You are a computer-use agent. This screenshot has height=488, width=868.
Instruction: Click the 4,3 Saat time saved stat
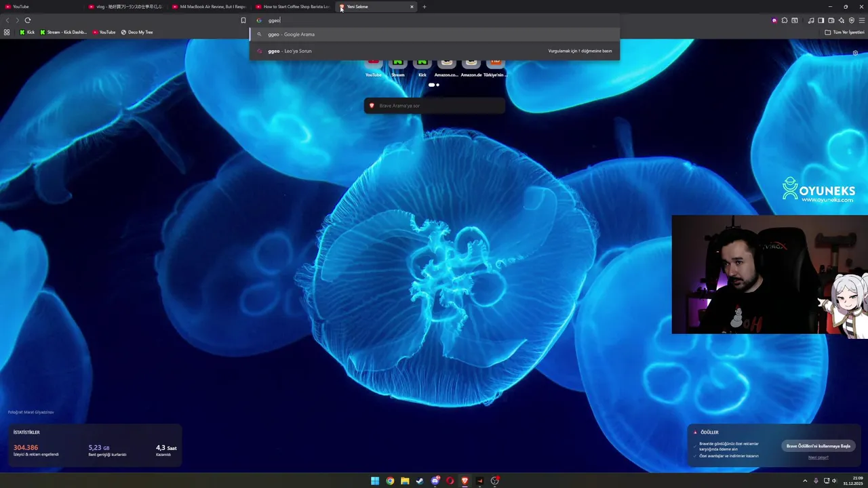(x=166, y=450)
